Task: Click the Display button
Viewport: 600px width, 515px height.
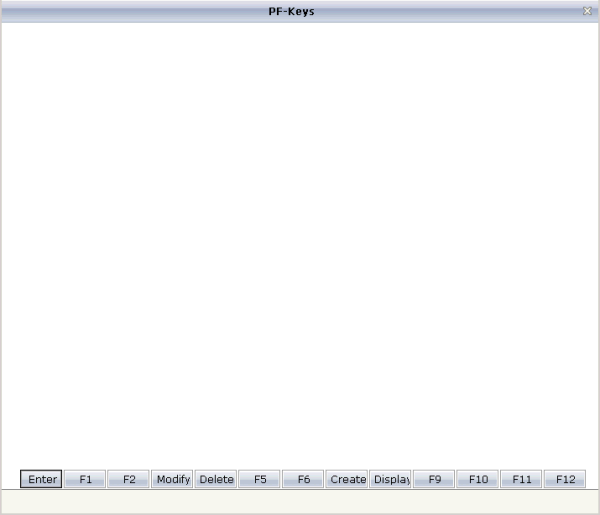Action: pyautogui.click(x=391, y=479)
